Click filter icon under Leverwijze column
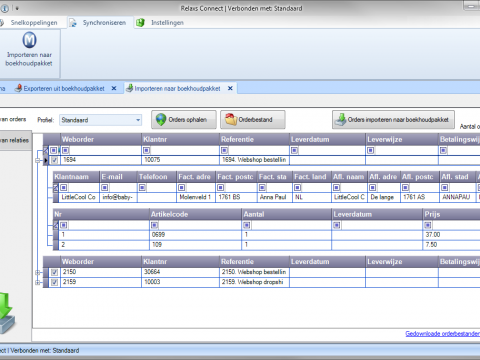480x360 pixels. [370, 151]
